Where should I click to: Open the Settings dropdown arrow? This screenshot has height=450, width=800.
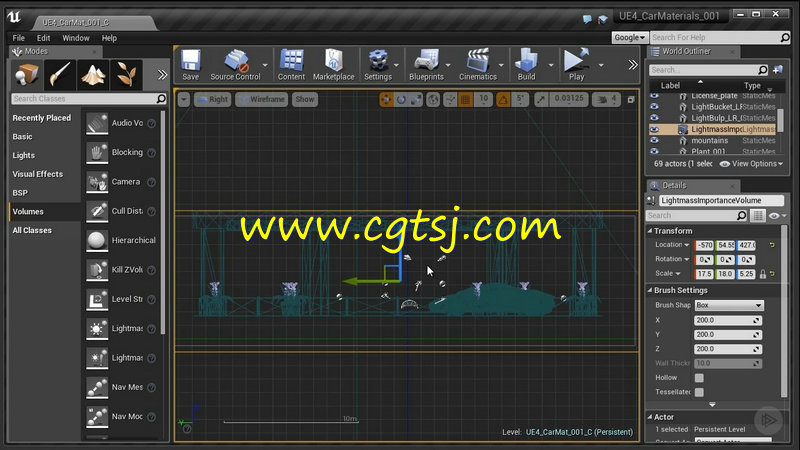pos(396,65)
